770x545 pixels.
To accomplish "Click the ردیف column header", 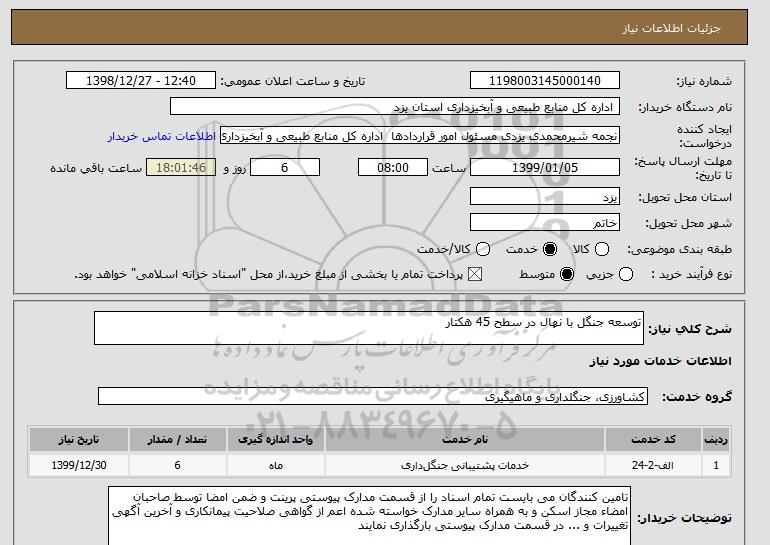I will point(716,439).
